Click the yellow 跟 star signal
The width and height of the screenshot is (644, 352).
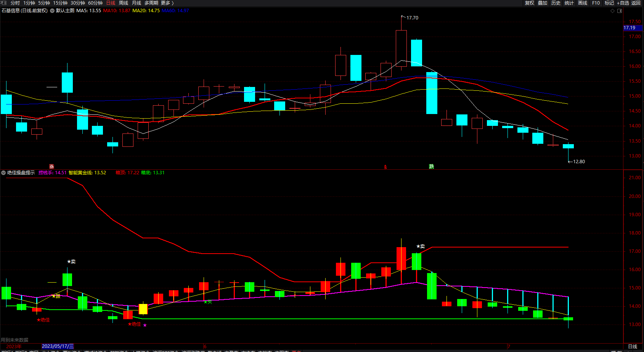[x=56, y=296]
